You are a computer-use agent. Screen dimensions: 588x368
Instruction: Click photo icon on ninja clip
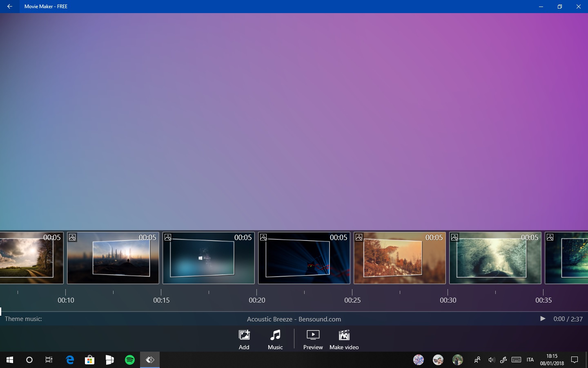pyautogui.click(x=263, y=237)
